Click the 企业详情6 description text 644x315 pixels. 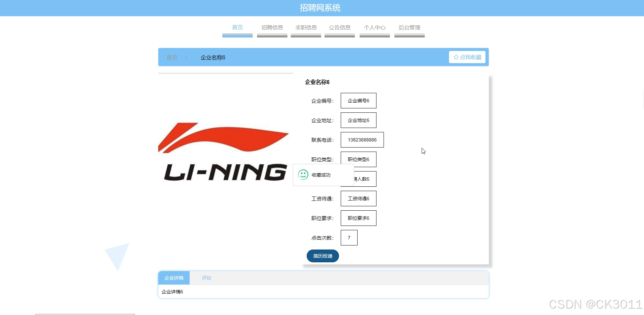172,292
